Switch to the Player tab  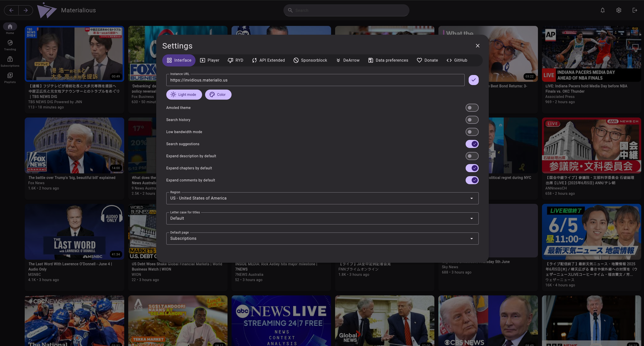209,60
